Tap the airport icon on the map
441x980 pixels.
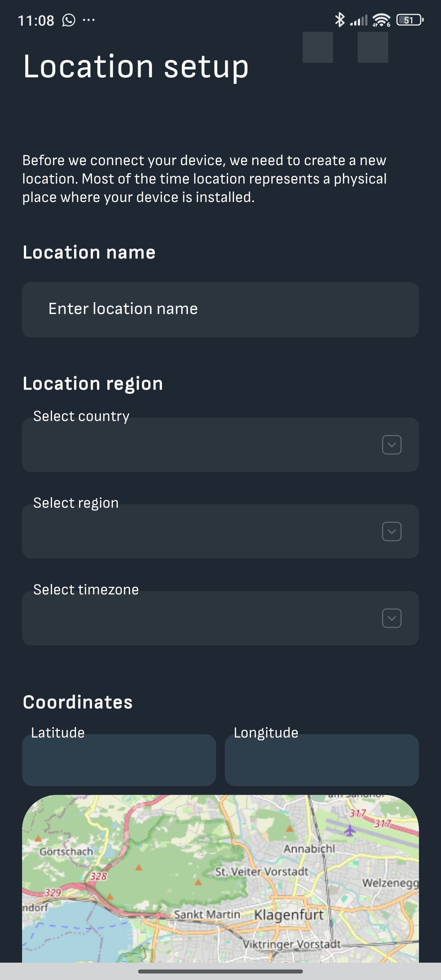[x=349, y=830]
